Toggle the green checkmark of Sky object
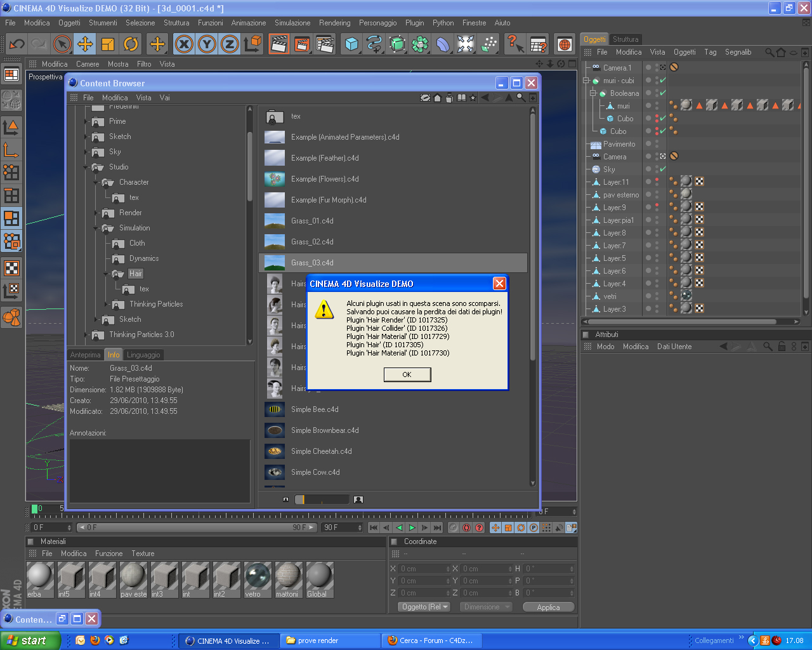The image size is (812, 650). click(x=663, y=169)
